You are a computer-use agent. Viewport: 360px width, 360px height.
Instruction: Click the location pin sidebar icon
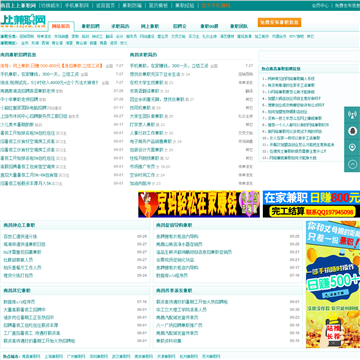[352, 147]
